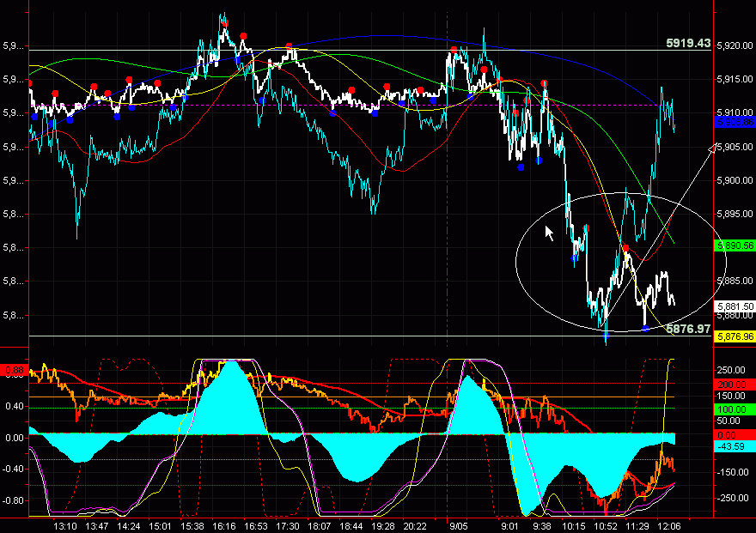
Task: Click the 19:28 time axis label
Action: point(383,526)
